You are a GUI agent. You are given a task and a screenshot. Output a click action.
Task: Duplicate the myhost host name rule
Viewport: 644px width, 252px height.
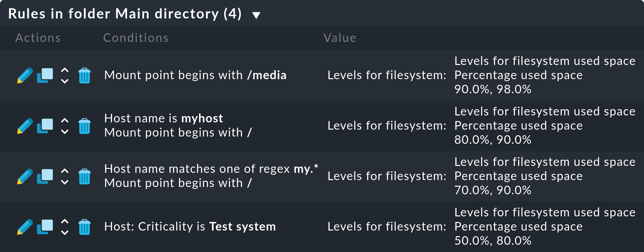pyautogui.click(x=45, y=126)
